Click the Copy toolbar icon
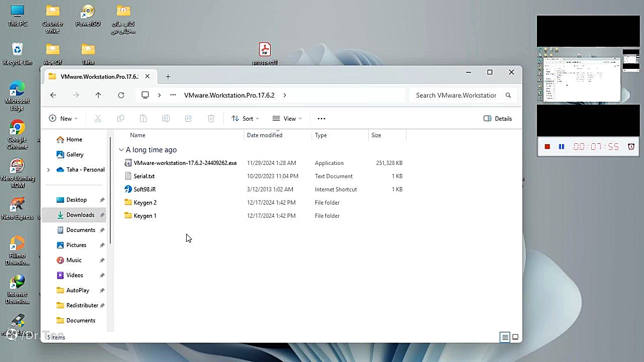The width and height of the screenshot is (644, 362). 121,119
